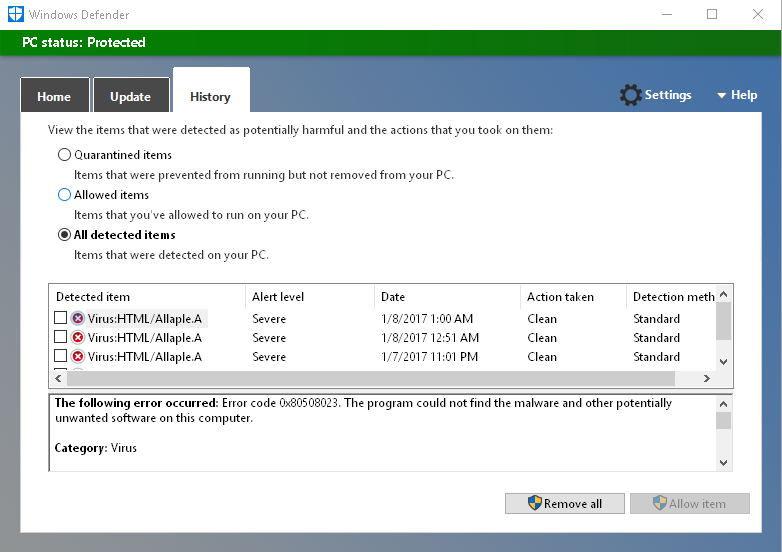
Task: Sort by the Detection method column header
Action: tap(671, 297)
